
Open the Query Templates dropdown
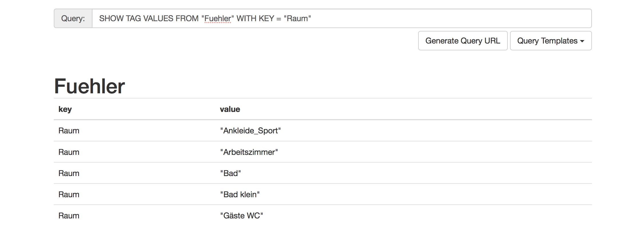point(550,41)
